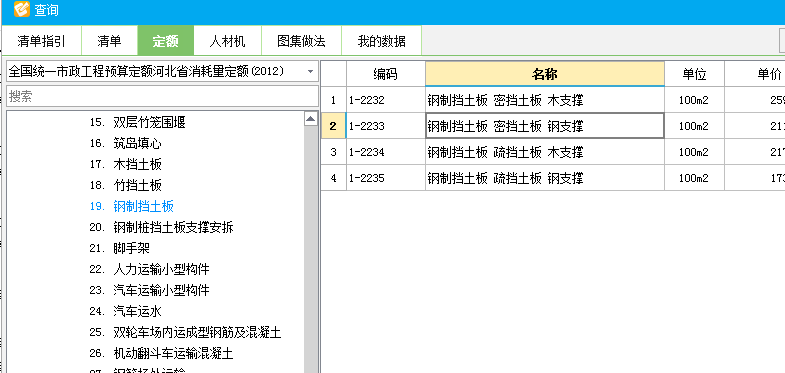Click name cell 钢制挡土板 密挡土板 钢支撑
Viewport: 785px width, 373px height.
[545, 126]
